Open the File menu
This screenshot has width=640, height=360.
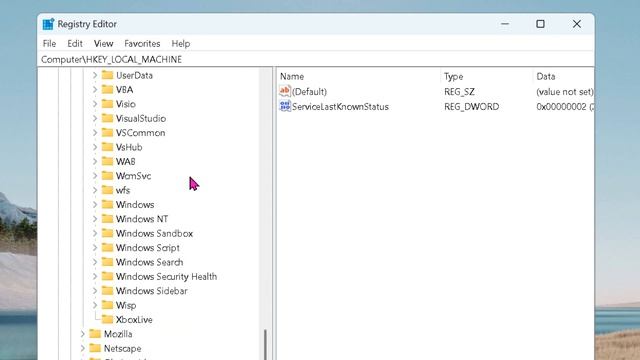(49, 44)
